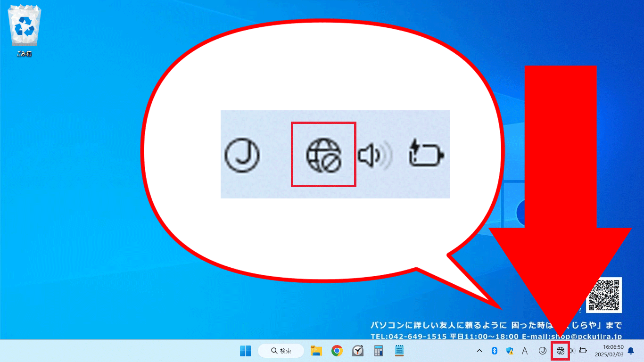Expand the hidden system tray icons chevron
Screen dimensions: 644x362
point(479,351)
